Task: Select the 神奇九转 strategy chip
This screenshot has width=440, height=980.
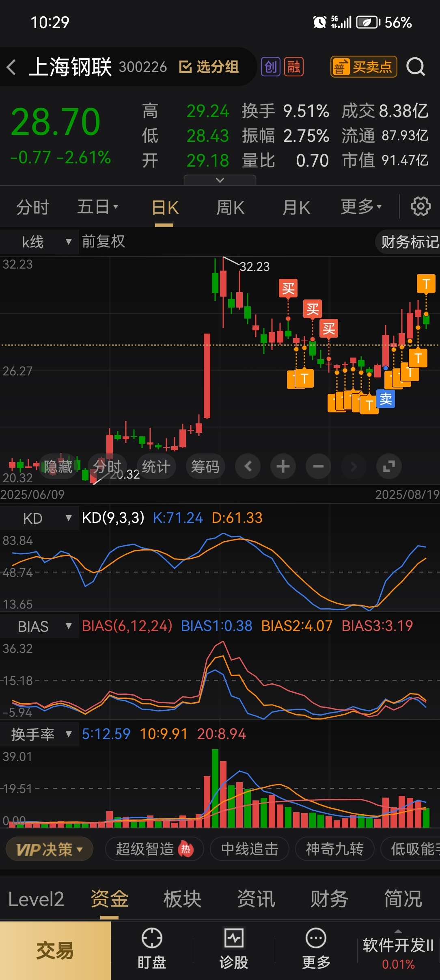Action: pyautogui.click(x=334, y=849)
